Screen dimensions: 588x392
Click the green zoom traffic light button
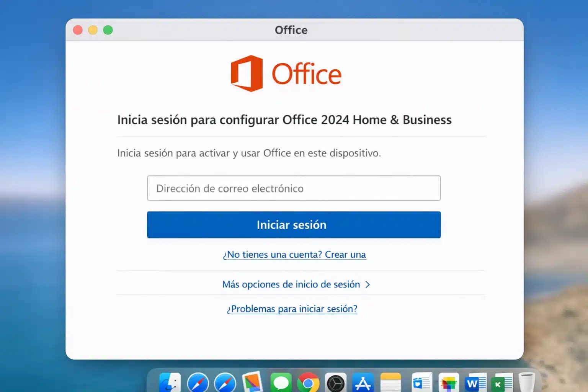coord(108,30)
